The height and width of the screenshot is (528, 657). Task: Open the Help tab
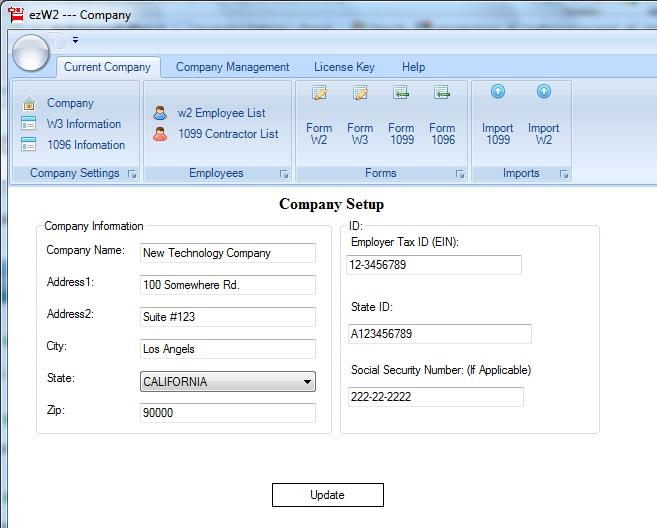[413, 67]
